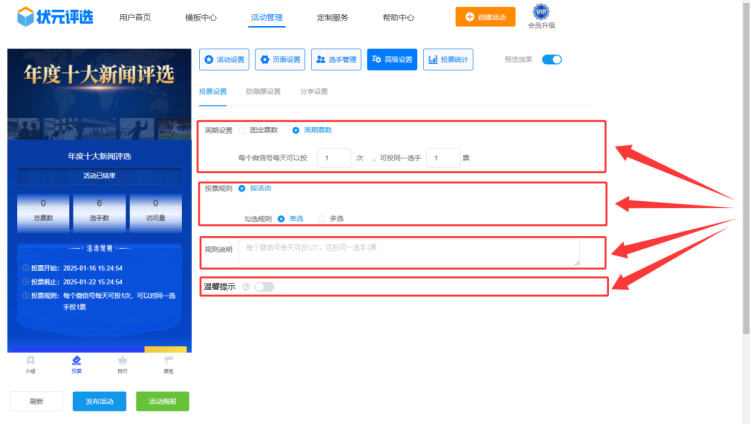Toggle the 预览效果 switch

pyautogui.click(x=552, y=59)
